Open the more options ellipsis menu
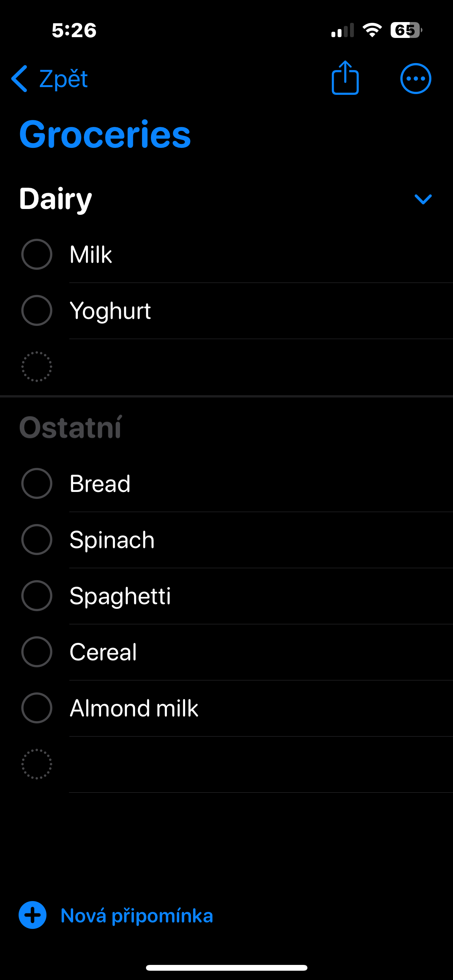Image resolution: width=453 pixels, height=980 pixels. click(x=415, y=79)
